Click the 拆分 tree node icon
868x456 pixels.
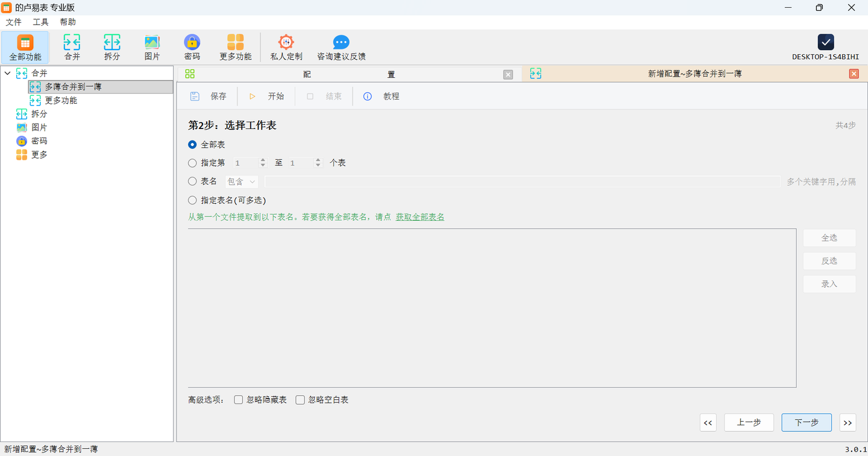[x=22, y=114]
